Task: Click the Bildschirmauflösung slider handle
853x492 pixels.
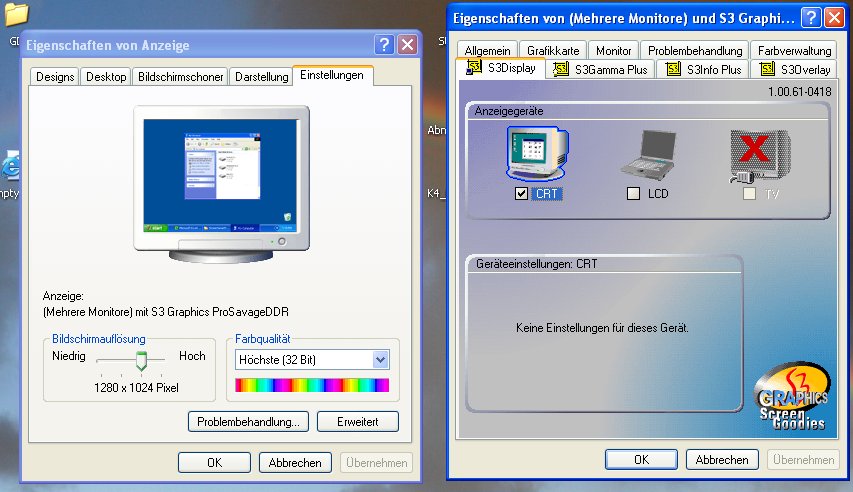Action: pyautogui.click(x=141, y=359)
